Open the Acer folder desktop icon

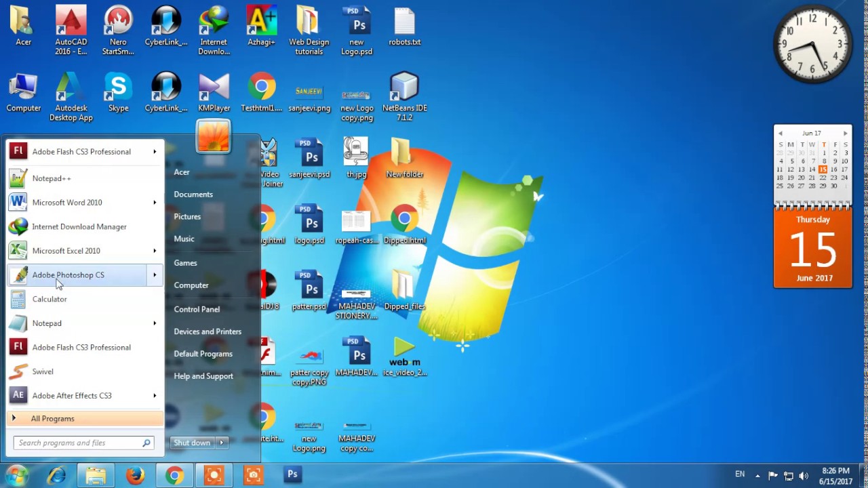23,27
